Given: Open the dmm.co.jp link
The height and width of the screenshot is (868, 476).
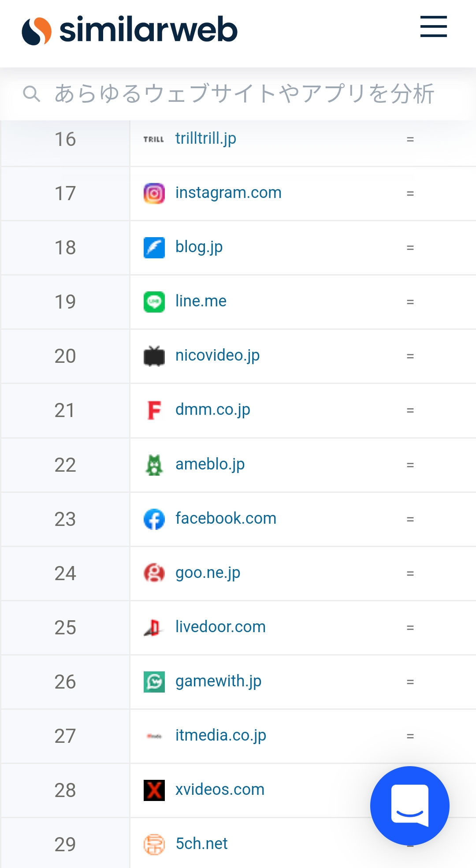Looking at the screenshot, I should click(x=213, y=410).
